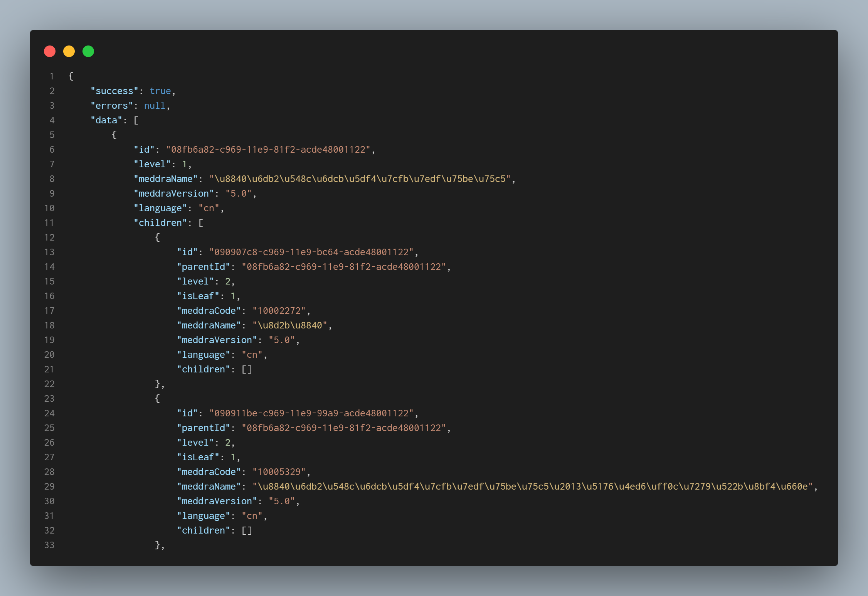Viewport: 868px width, 596px height.
Task: Click the "meddraVersion" key on line 19
Action: [x=217, y=340]
